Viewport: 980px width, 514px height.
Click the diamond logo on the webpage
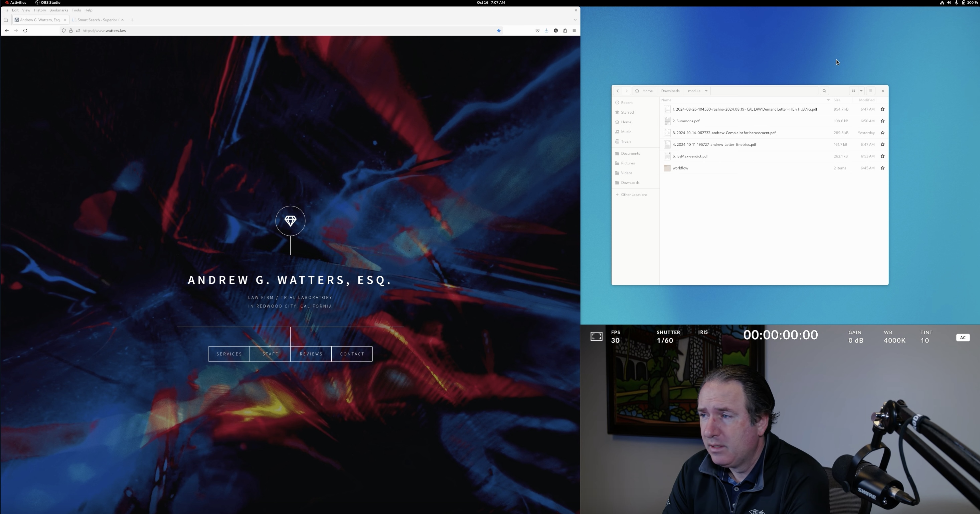290,221
